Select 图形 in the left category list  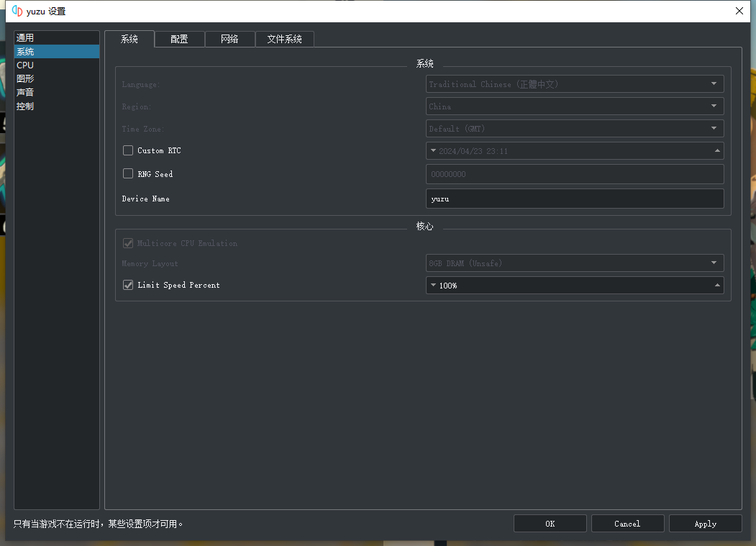[26, 79]
